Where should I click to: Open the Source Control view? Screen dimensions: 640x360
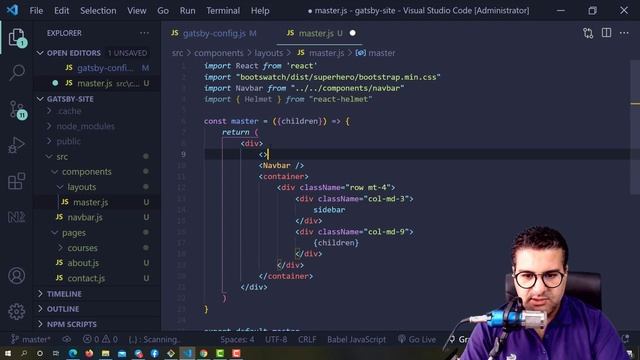tap(17, 109)
